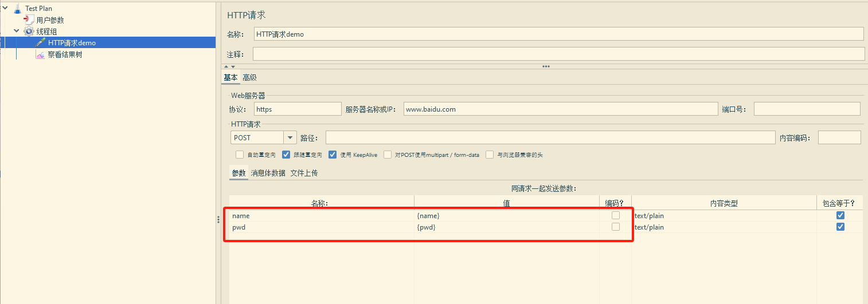Click the collapse arrows below 注释 label
Viewport: 868px width, 304px height.
pos(229,66)
